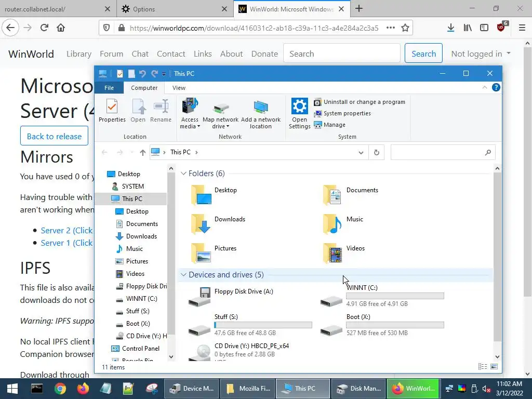532x399 pixels.
Task: Switch to the details view layout icon
Action: point(483,367)
